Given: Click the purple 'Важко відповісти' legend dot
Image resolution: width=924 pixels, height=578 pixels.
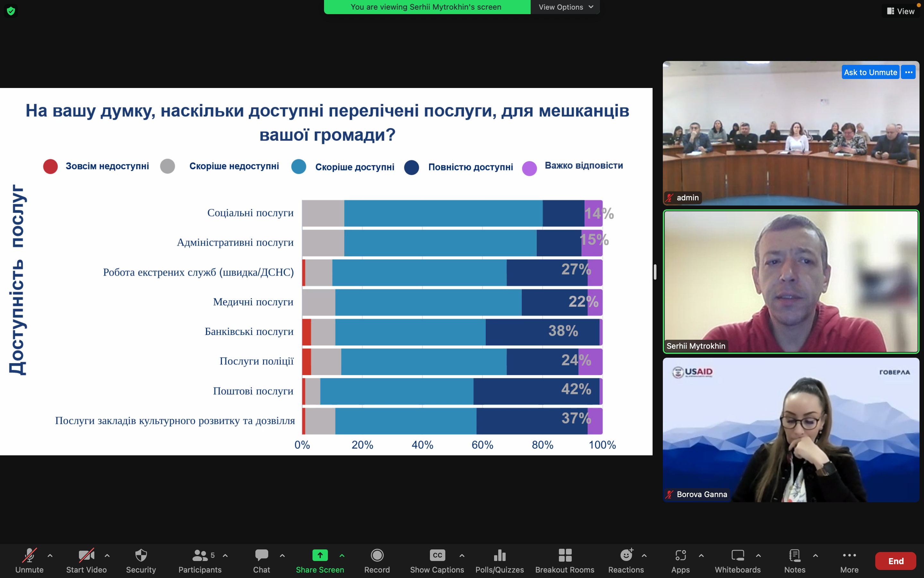Looking at the screenshot, I should (x=530, y=168).
